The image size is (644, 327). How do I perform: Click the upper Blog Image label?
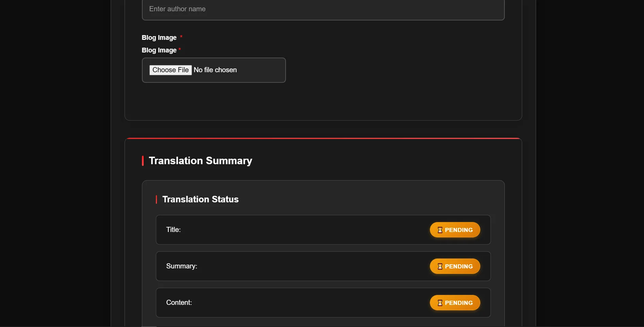click(x=159, y=37)
